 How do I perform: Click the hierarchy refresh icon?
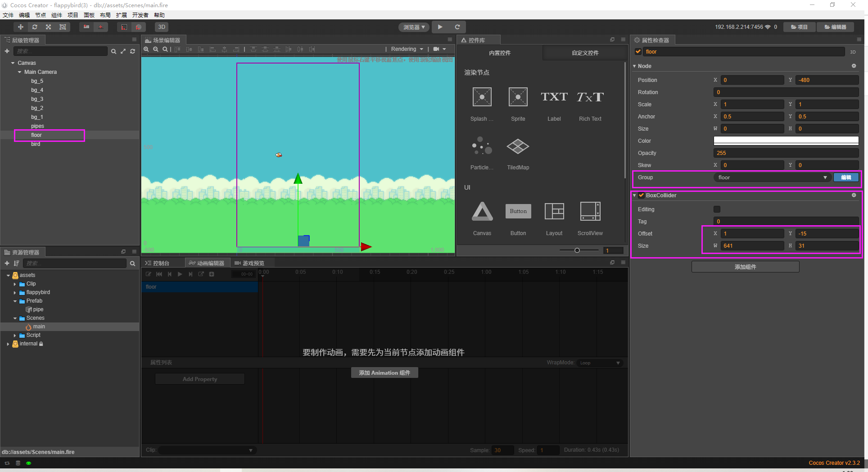[132, 51]
